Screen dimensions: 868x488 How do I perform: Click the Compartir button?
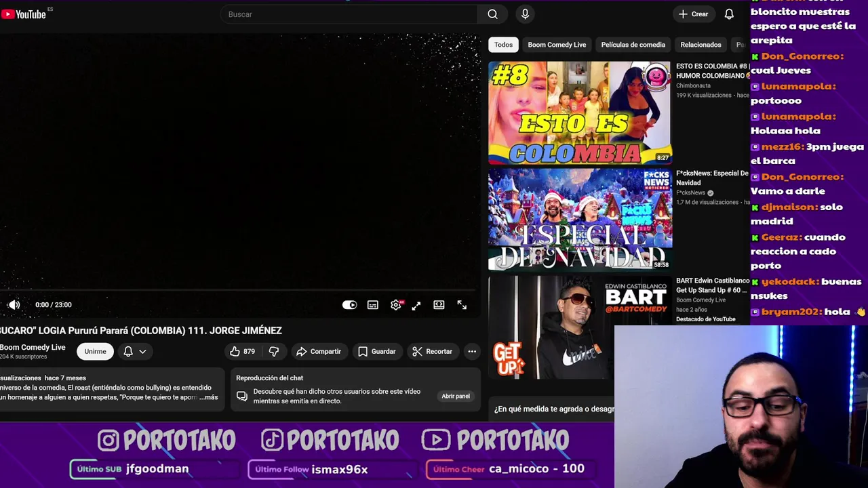[x=319, y=351]
